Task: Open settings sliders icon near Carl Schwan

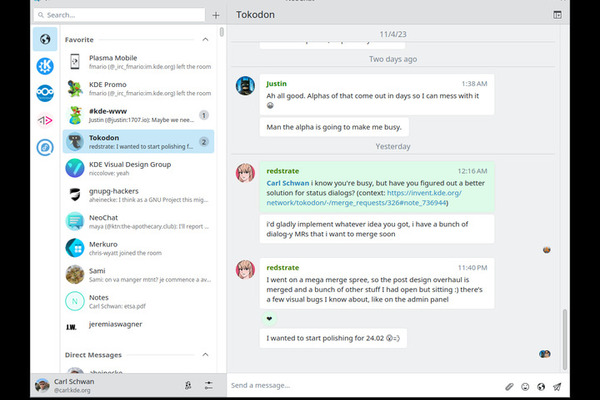Action: [209, 385]
